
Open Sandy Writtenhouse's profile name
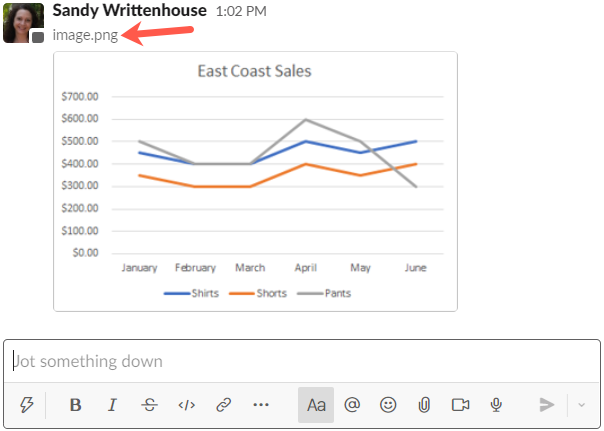click(x=129, y=11)
